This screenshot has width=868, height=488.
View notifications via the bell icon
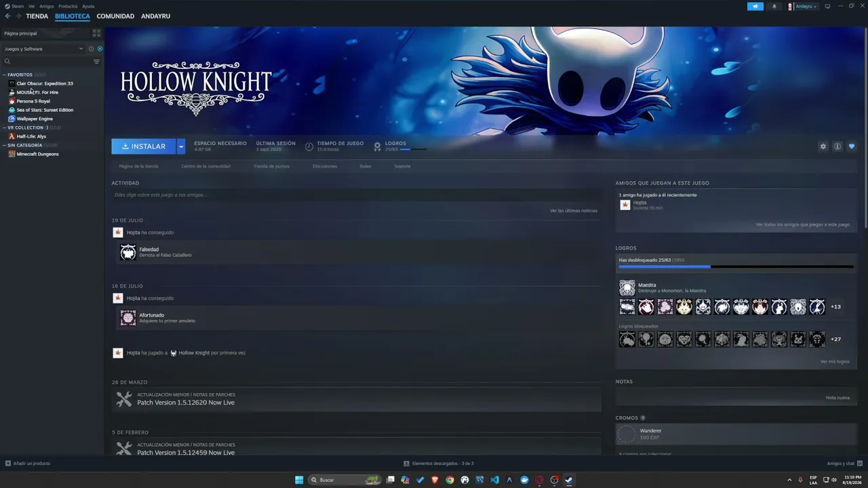point(774,6)
